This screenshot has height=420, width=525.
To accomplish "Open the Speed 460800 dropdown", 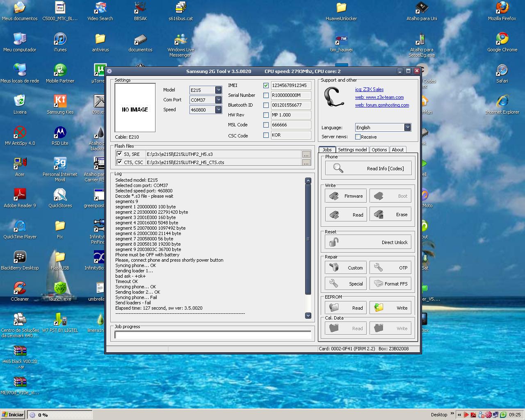I will (x=219, y=110).
